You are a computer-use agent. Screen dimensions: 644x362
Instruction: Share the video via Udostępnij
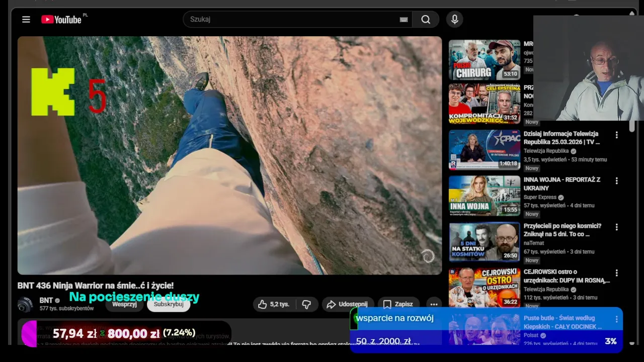(x=348, y=304)
